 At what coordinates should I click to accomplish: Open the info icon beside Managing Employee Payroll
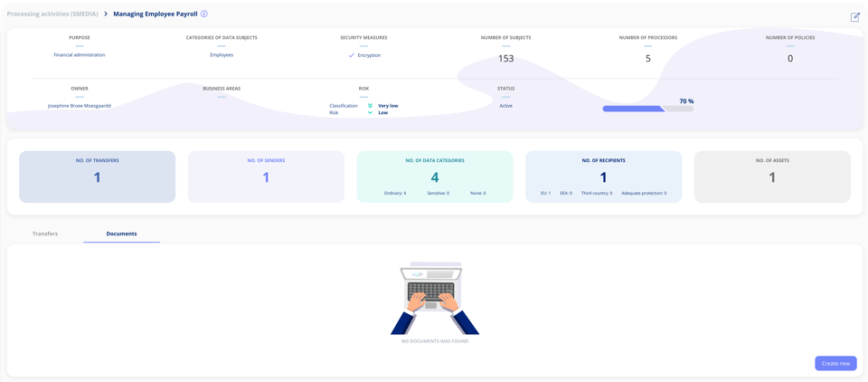(204, 14)
